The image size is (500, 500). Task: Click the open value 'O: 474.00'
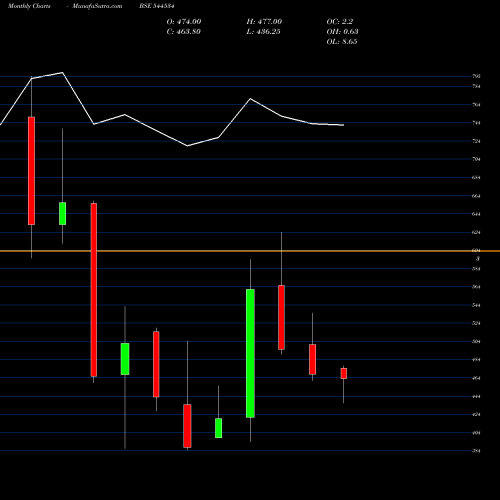pyautogui.click(x=184, y=22)
